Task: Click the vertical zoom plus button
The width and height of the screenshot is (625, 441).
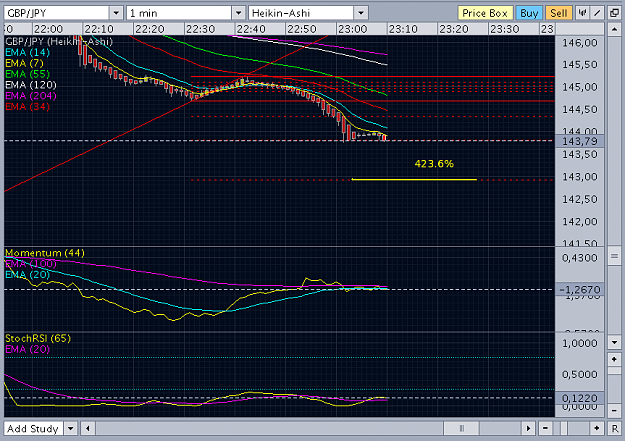Action: (614, 359)
